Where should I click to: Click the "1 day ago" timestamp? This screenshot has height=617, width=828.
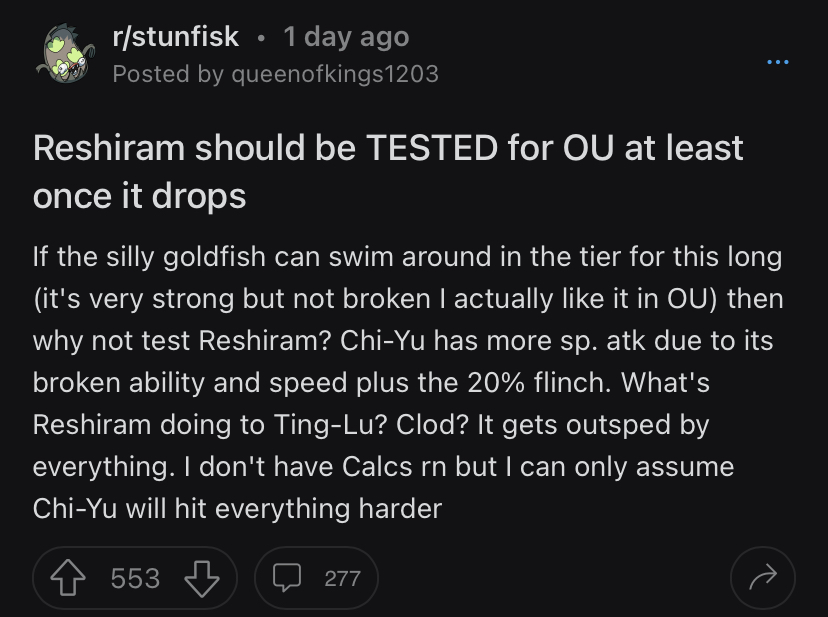(x=346, y=38)
